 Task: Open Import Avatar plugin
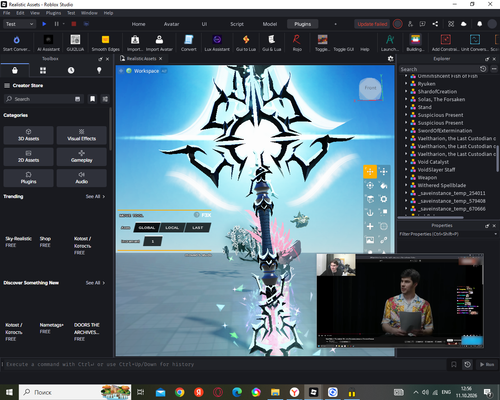[x=159, y=43]
